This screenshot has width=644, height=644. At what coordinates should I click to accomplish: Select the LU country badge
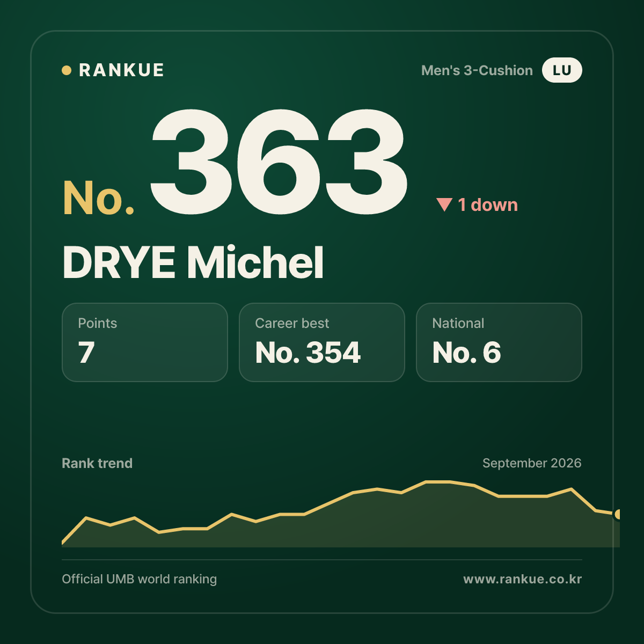(562, 70)
